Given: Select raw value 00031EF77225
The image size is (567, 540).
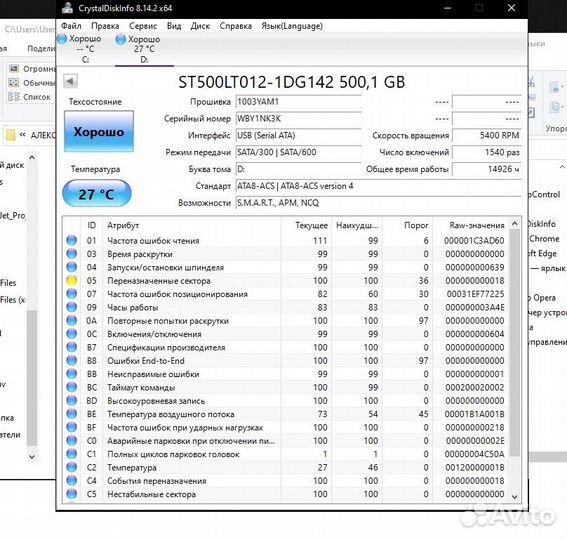Looking at the screenshot, I should [x=475, y=294].
